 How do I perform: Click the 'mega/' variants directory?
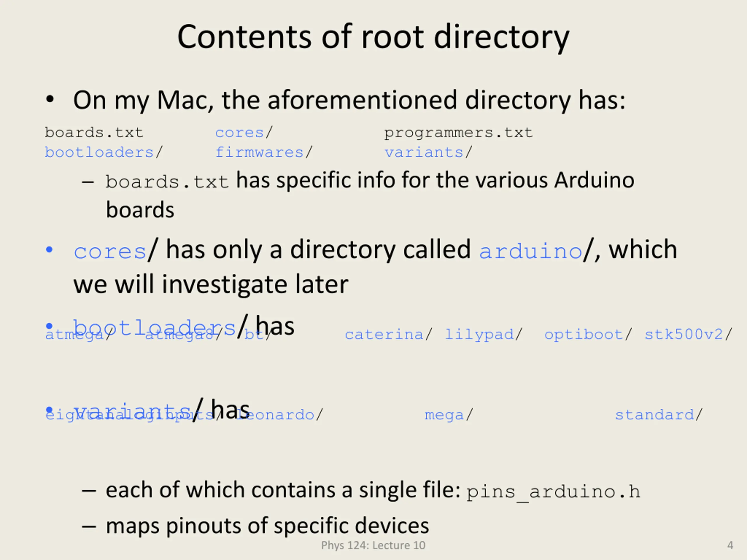pyautogui.click(x=449, y=415)
